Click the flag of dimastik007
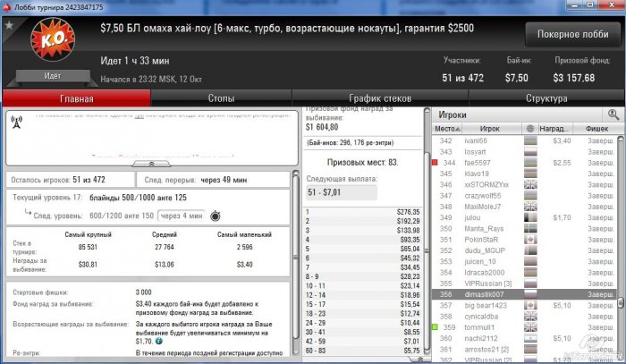This screenshot has width=626, height=364. (x=530, y=294)
